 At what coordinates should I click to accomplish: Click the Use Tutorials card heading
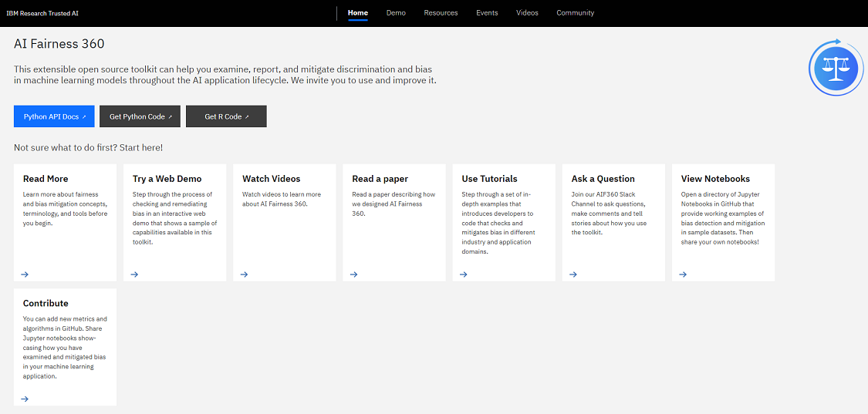(x=489, y=179)
